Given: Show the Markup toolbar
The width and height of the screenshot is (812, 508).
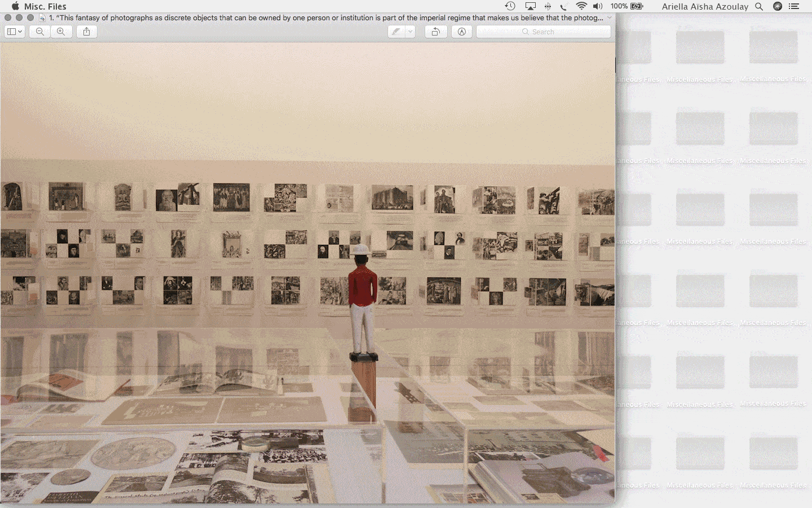Looking at the screenshot, I should coord(462,32).
